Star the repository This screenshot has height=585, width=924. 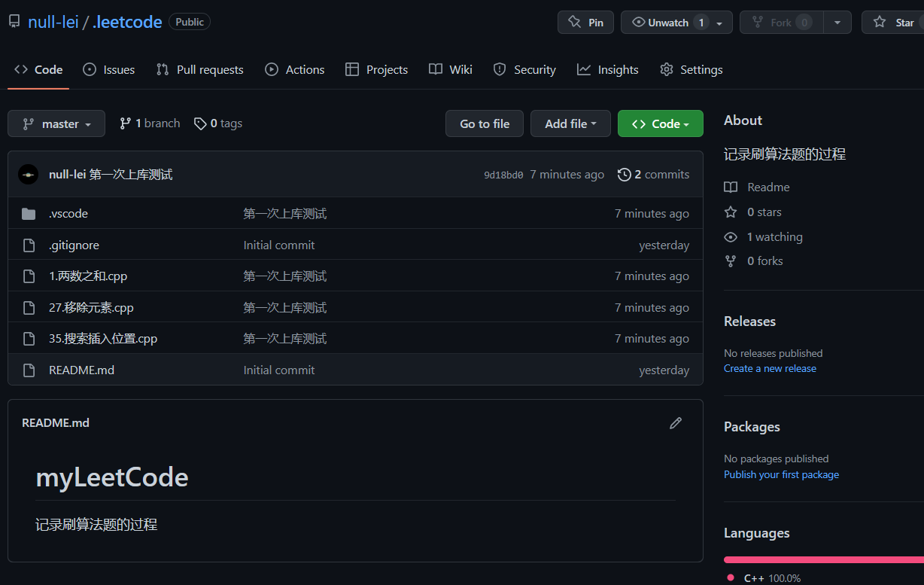893,23
